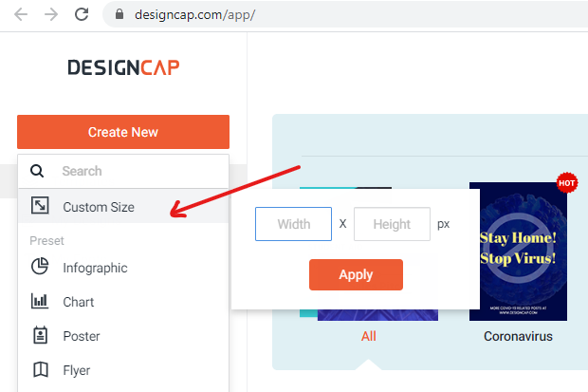Image resolution: width=588 pixels, height=392 pixels.
Task: Click the padlock site security icon
Action: 119,15
